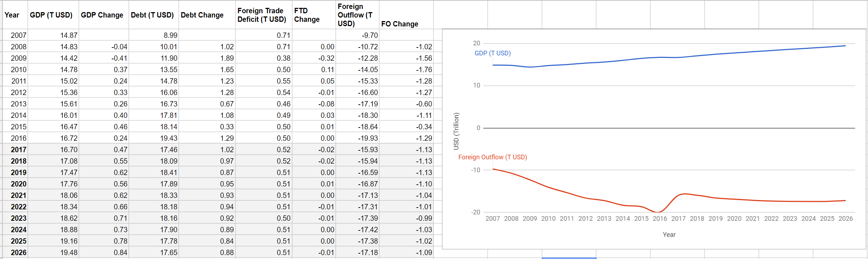This screenshot has width=868, height=259.
Task: Select the 2017 bold year cell
Action: [15, 149]
